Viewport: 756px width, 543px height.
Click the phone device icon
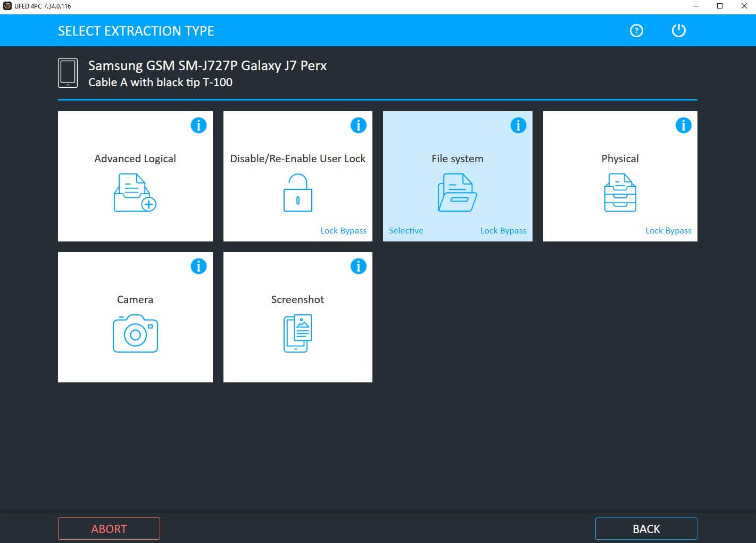point(68,72)
